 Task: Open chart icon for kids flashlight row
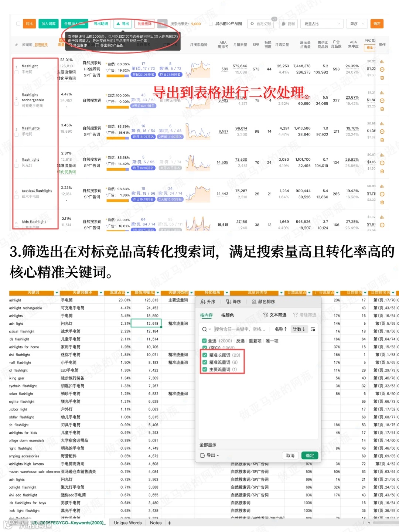(382, 217)
